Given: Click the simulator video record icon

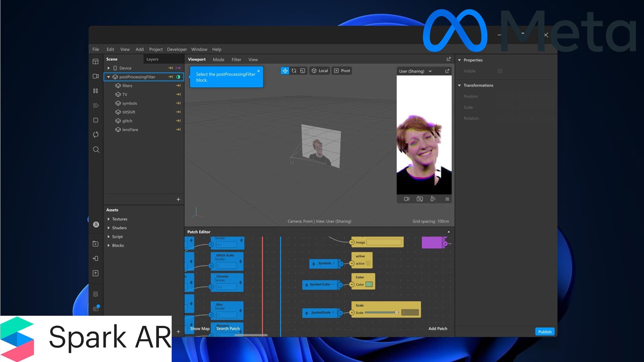Looking at the screenshot, I should [x=407, y=199].
